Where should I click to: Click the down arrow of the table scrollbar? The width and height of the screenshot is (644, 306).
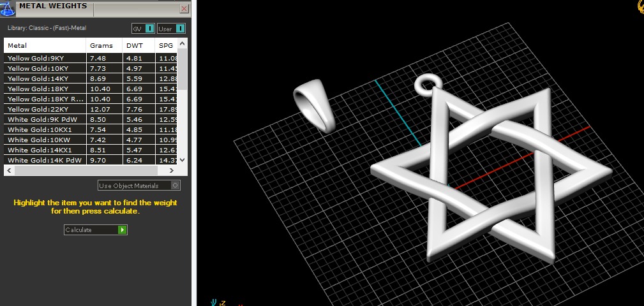(x=183, y=160)
